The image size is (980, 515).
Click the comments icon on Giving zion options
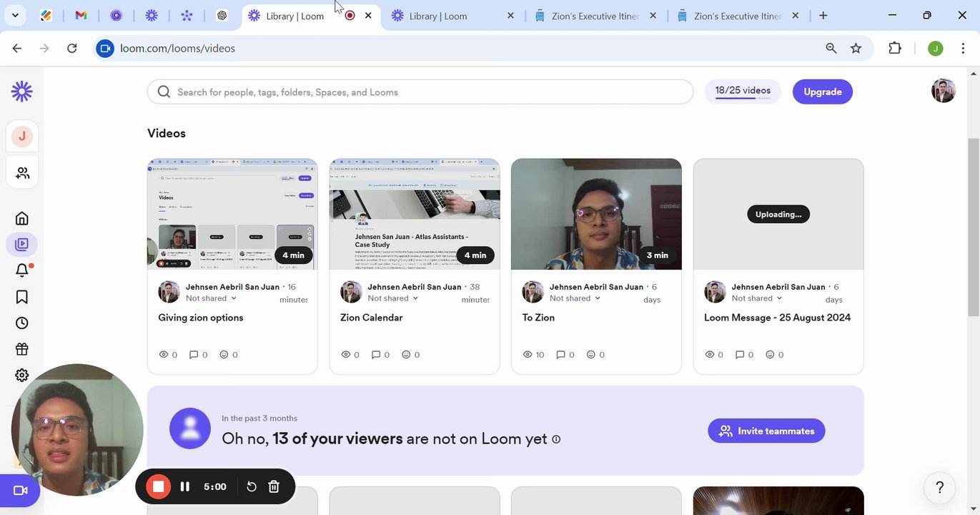[193, 355]
